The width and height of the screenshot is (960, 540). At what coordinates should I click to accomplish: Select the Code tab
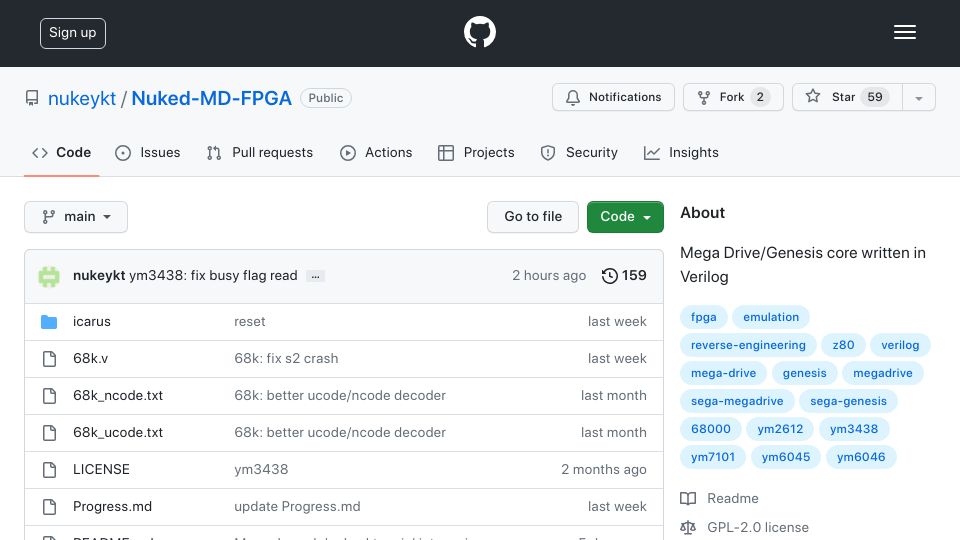click(x=61, y=152)
